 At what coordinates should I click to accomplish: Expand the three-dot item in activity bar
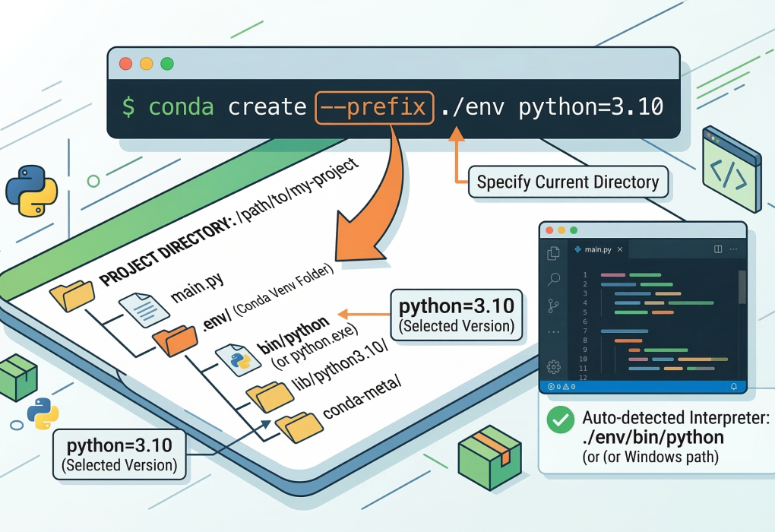554,333
